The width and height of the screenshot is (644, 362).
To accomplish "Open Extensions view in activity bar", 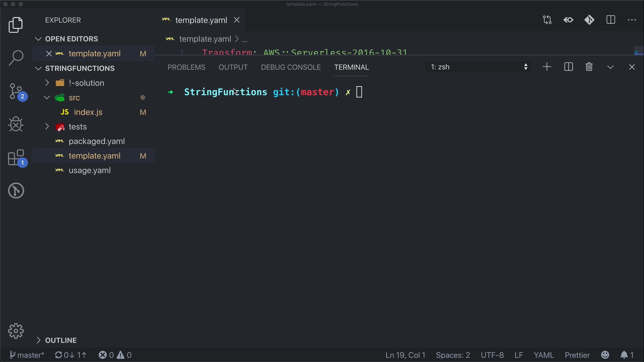I will point(16,158).
